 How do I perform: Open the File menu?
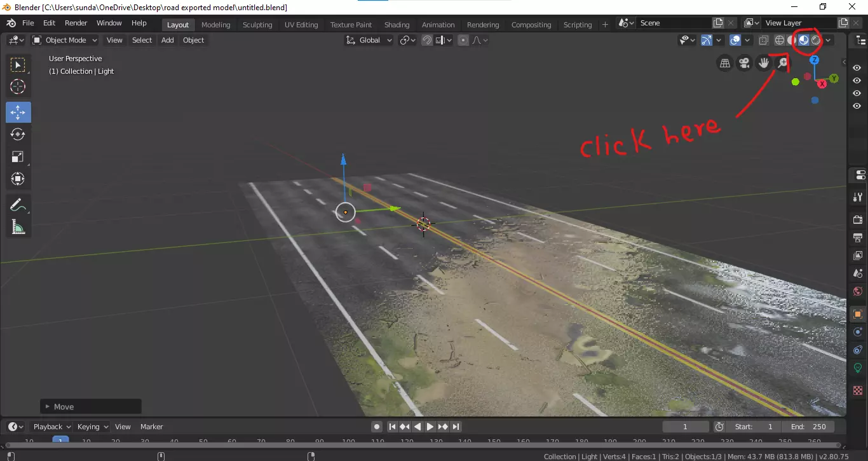28,23
